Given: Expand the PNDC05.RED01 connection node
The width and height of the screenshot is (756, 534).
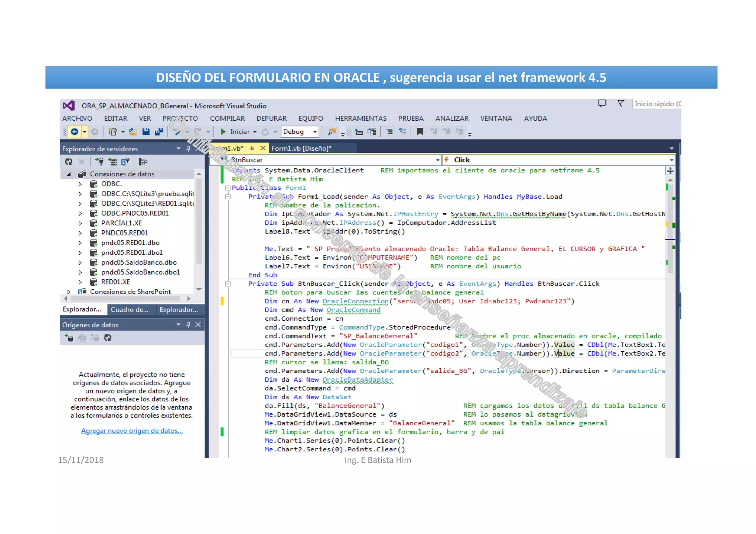Looking at the screenshot, I should tap(80, 233).
